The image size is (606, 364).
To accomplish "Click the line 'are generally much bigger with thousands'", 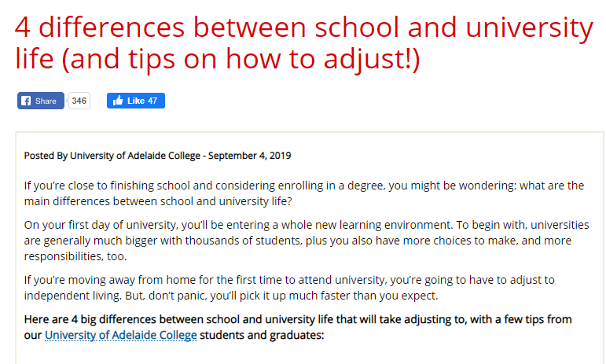I will (x=298, y=241).
